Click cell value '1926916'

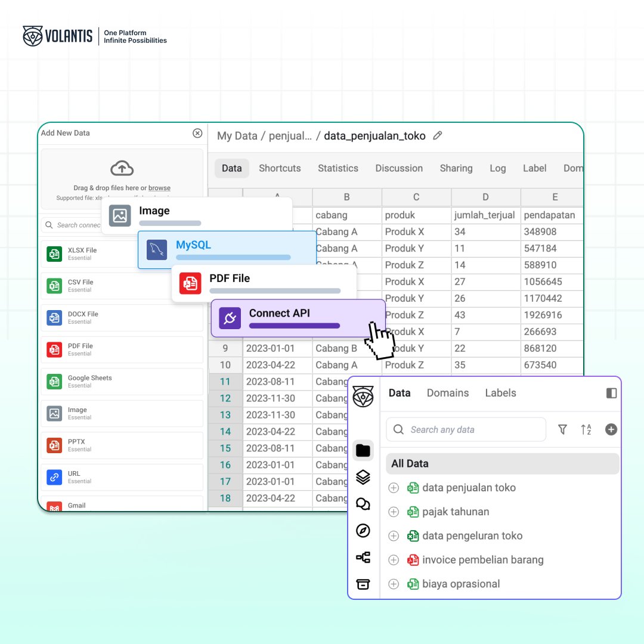point(552,315)
